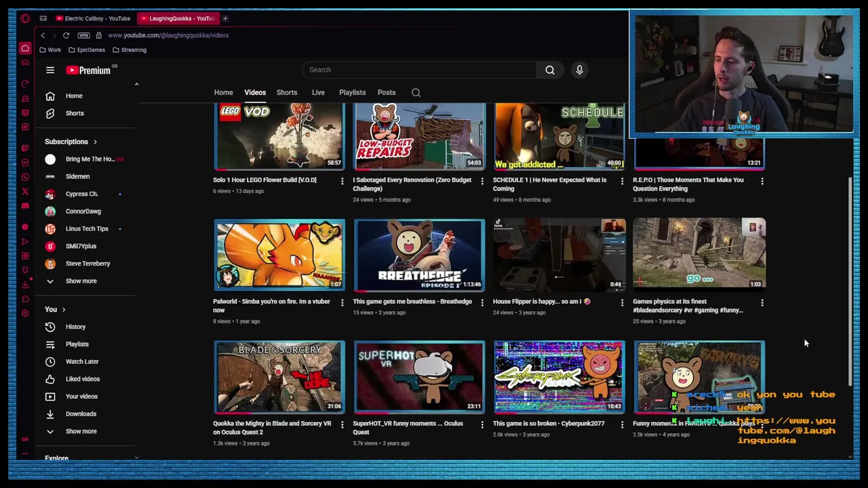Open options for Quokka the Mighty video
868x488 pixels.
point(342,424)
